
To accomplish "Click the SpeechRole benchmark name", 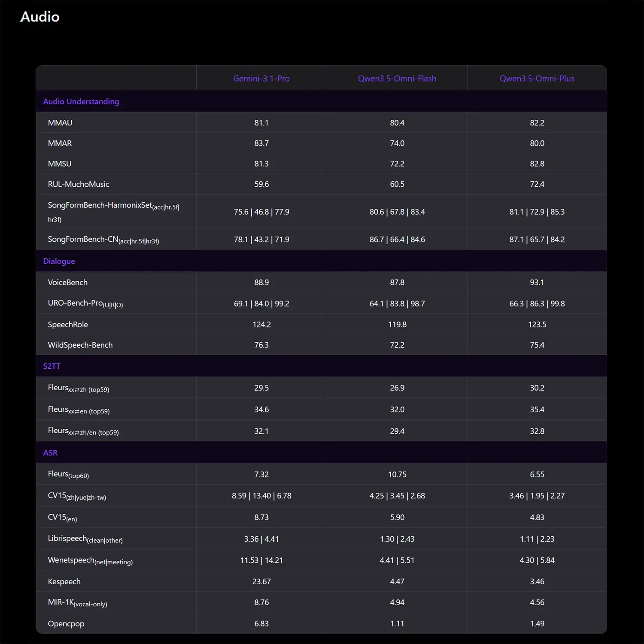I will pos(68,325).
